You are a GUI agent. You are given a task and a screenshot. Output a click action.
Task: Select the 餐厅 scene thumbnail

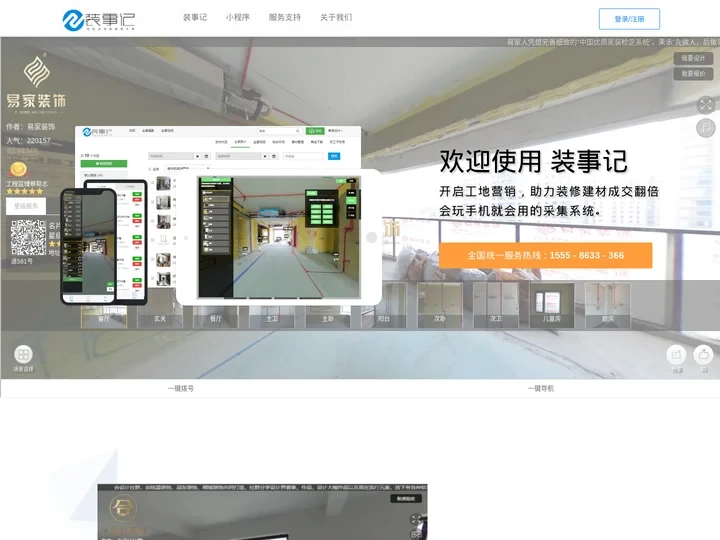[x=216, y=305]
